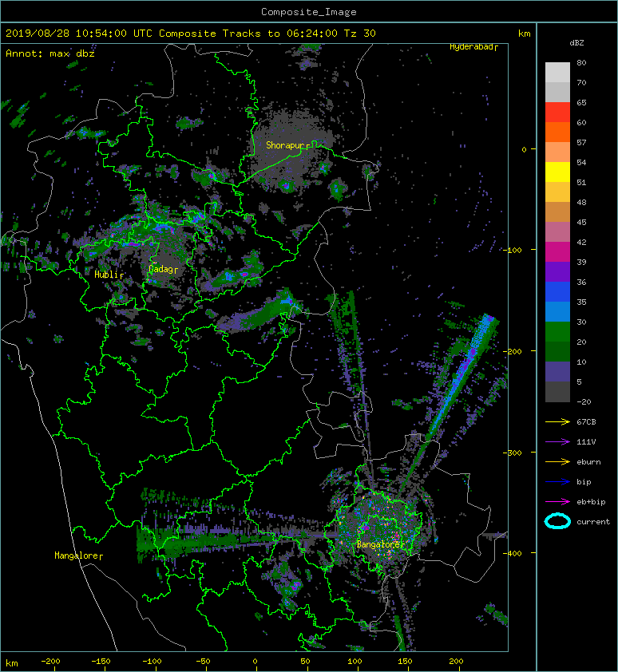Click the 67CB legend label
Image resolution: width=618 pixels, height=672 pixels.
[x=586, y=421]
